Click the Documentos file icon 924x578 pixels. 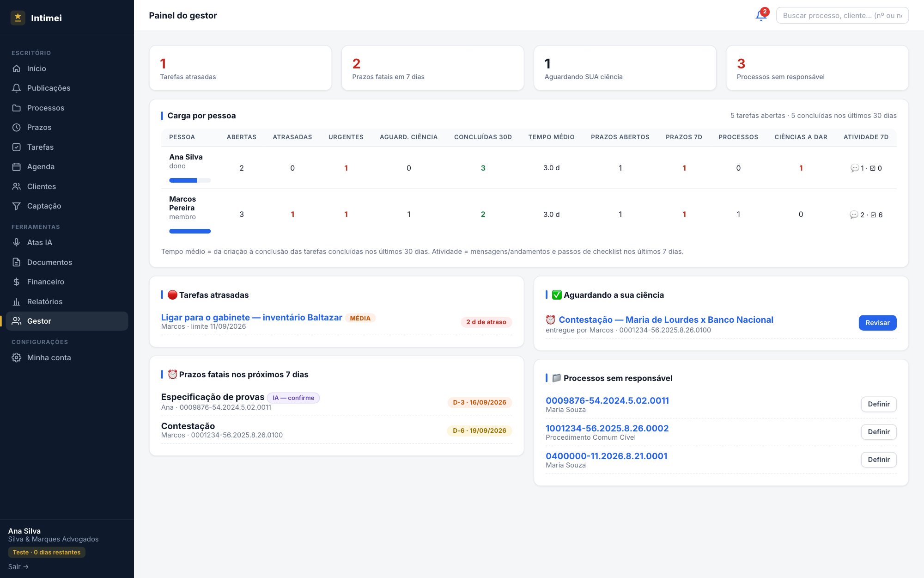[17, 262]
